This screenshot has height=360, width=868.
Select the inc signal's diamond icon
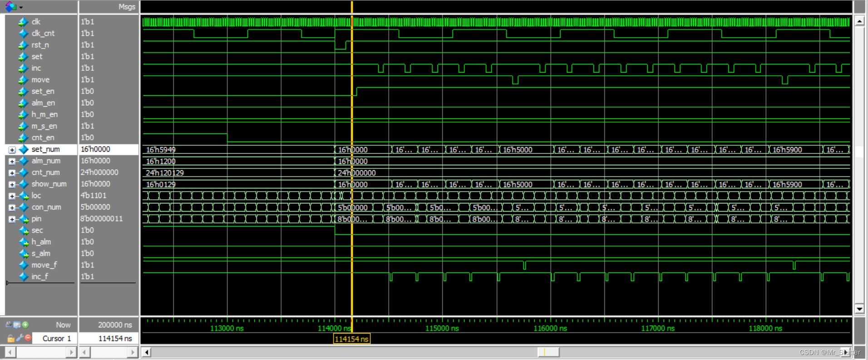(x=23, y=68)
